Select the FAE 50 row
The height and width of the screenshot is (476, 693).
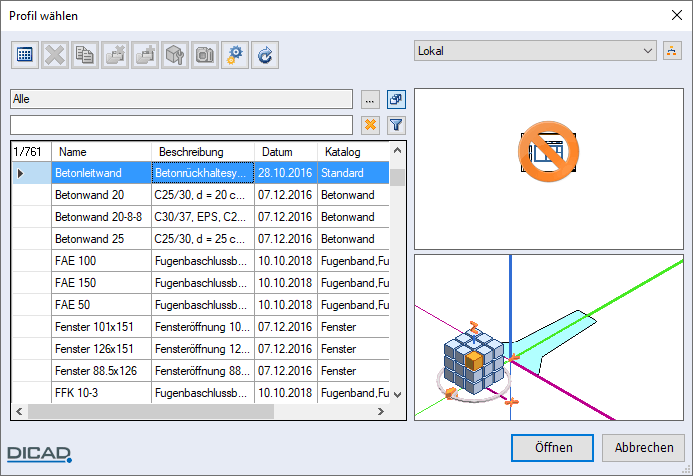tap(201, 305)
